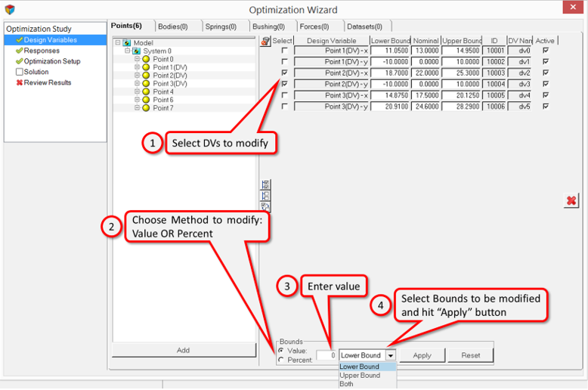Click the yellow sphere icon of Point 6

[x=147, y=100]
